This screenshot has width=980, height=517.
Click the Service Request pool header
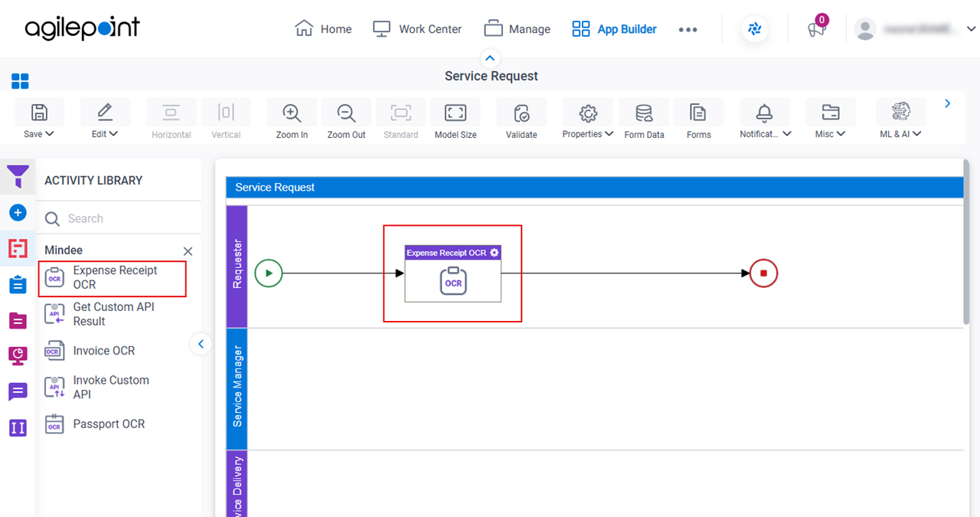coord(594,187)
